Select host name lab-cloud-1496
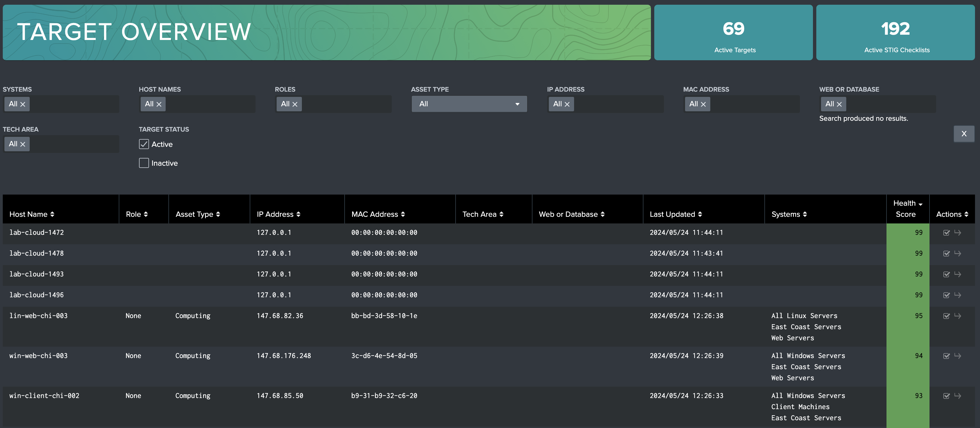This screenshot has width=980, height=428. click(x=37, y=295)
